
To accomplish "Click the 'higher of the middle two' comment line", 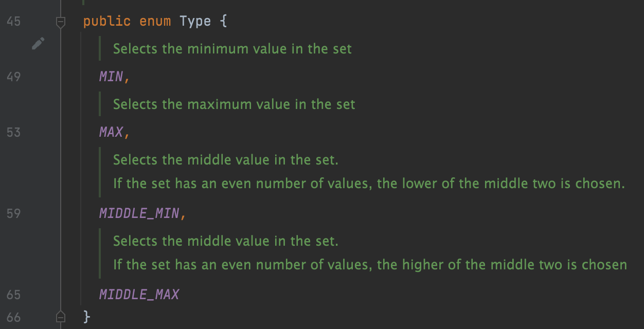I will point(370,265).
